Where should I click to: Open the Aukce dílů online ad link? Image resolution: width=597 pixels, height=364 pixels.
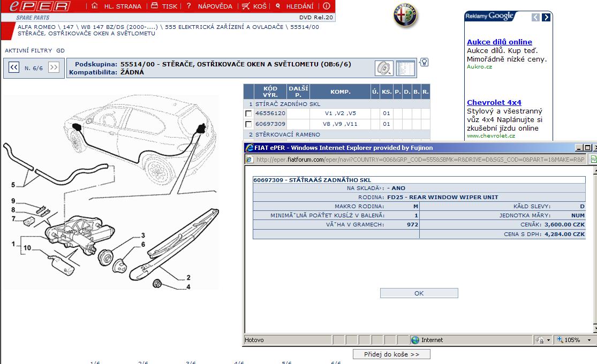[x=499, y=42]
